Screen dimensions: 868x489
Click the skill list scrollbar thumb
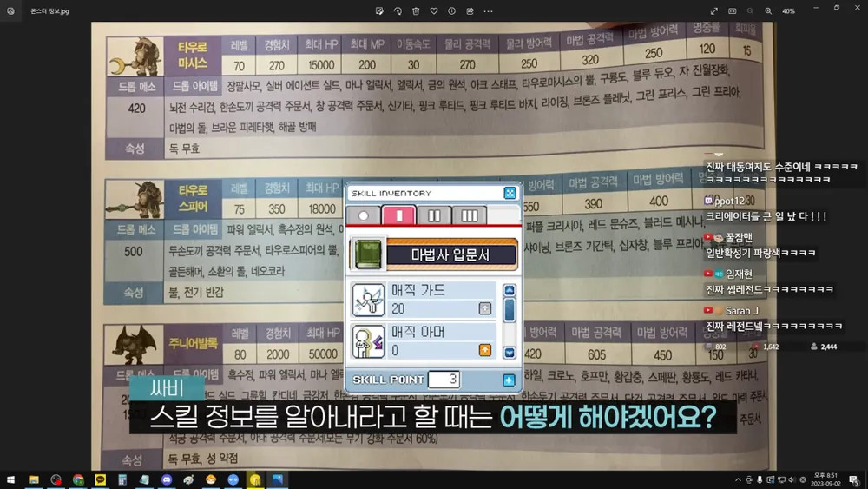tap(510, 310)
